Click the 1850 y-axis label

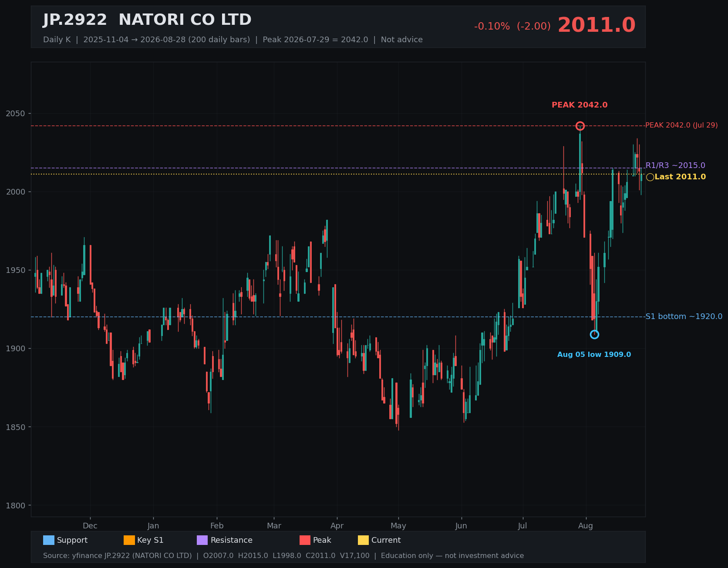[16, 427]
